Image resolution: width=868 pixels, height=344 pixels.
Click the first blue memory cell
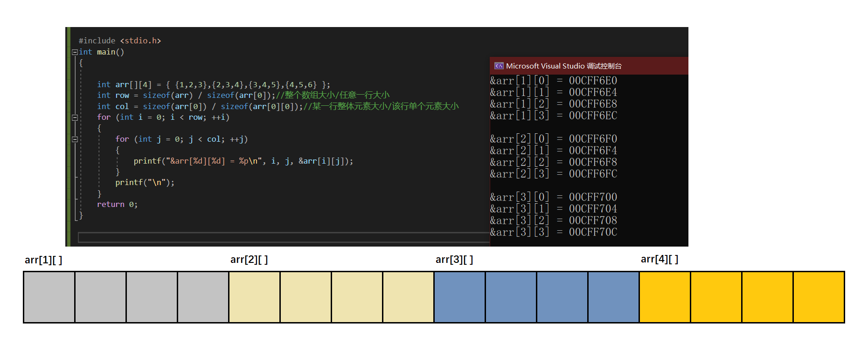pos(459,297)
